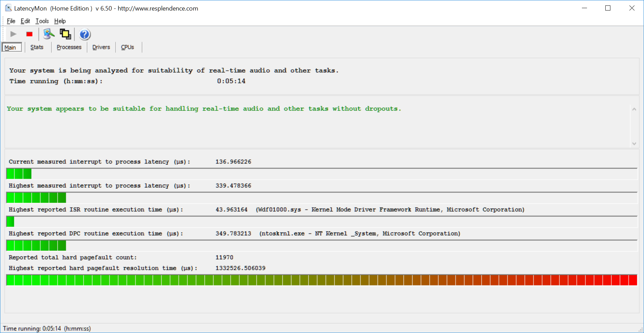Select the 339.478366 highest latency value

(233, 186)
